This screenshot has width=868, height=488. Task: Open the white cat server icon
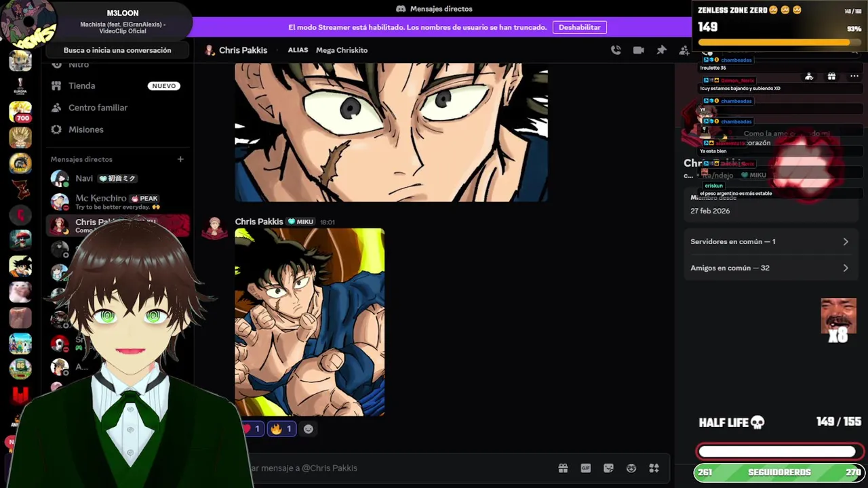20,291
